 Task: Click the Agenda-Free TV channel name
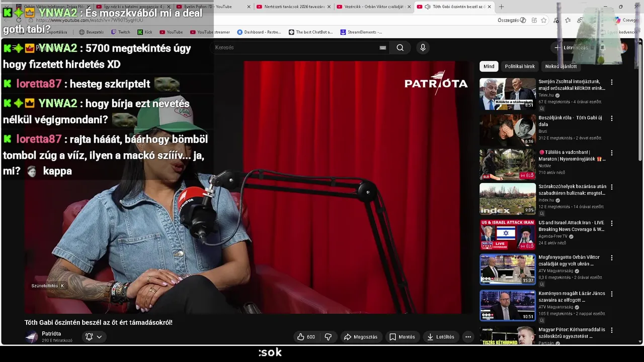click(x=553, y=236)
